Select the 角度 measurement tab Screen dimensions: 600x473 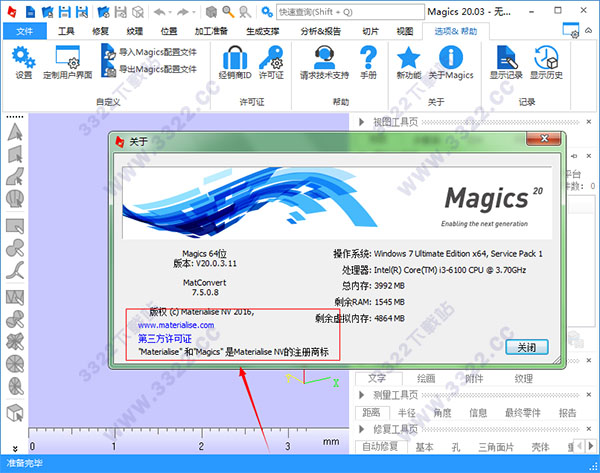pyautogui.click(x=442, y=413)
